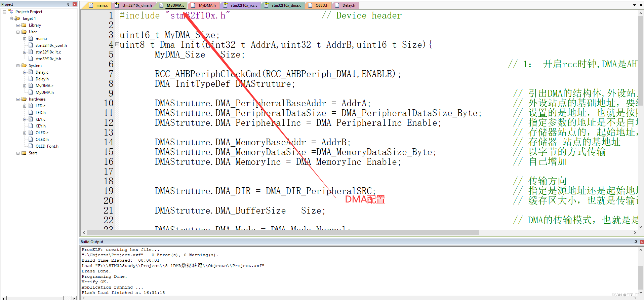Image resolution: width=644 pixels, height=300 pixels.
Task: Click 'Programming Done.' in Build Output
Action: (x=104, y=276)
